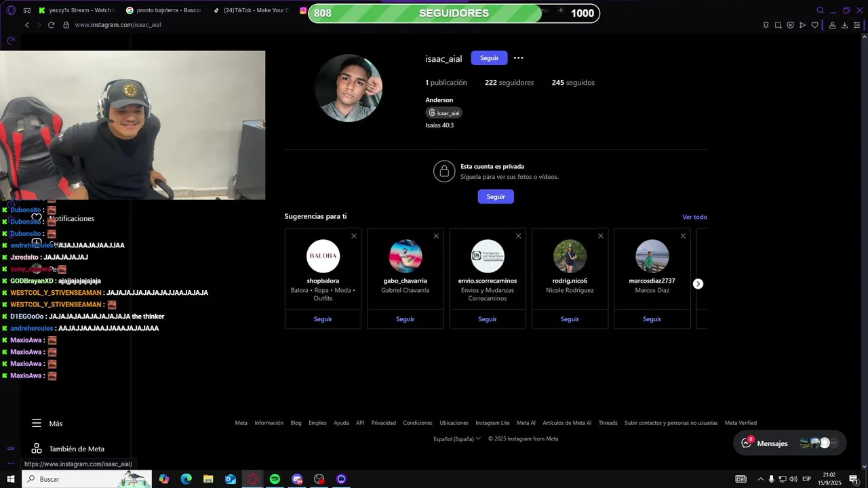Viewport: 868px width, 488px height.
Task: Click the site padlock security icon
Action: tap(66, 25)
